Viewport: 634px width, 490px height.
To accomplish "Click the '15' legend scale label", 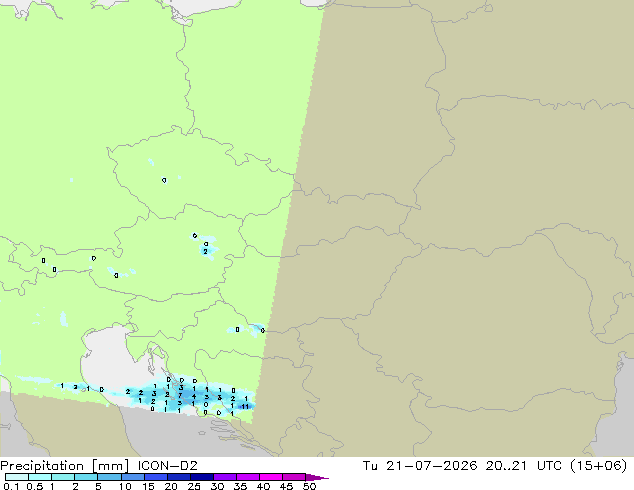I will tap(148, 486).
